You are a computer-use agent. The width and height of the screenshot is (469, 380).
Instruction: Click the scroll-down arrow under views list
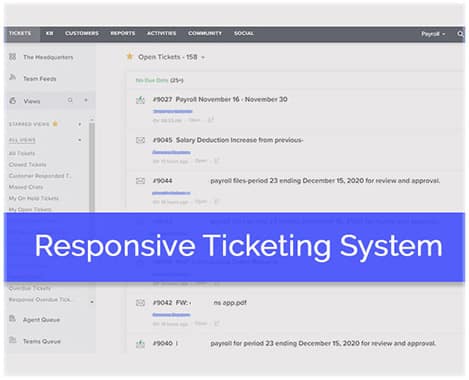[x=92, y=302]
